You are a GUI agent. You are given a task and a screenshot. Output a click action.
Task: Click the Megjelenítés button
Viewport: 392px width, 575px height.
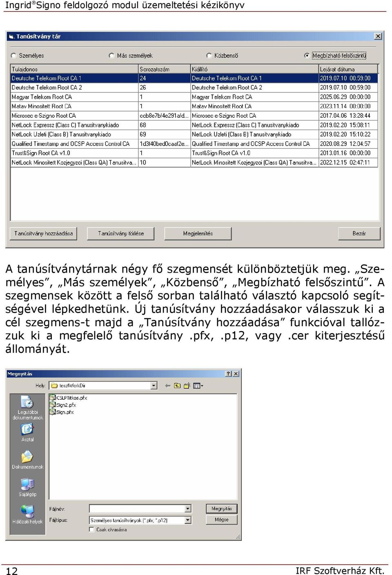tap(198, 233)
